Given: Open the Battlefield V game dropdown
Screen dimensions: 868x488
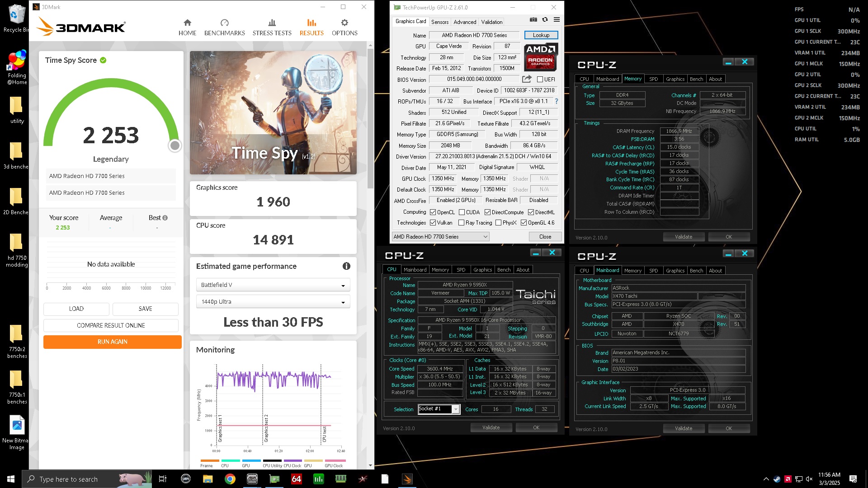Looking at the screenshot, I should pos(273,285).
